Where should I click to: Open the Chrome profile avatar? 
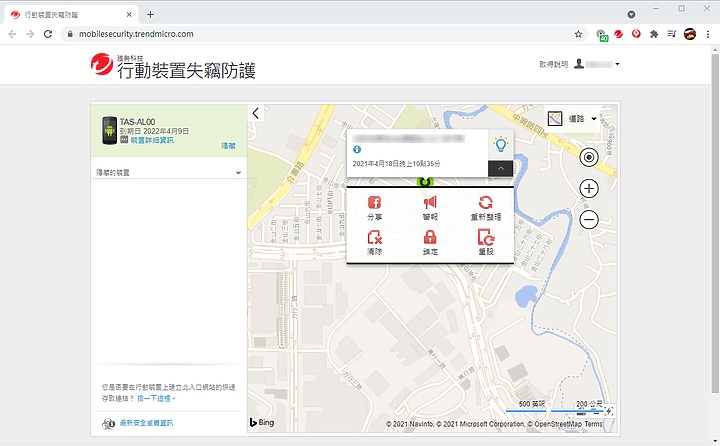(690, 34)
